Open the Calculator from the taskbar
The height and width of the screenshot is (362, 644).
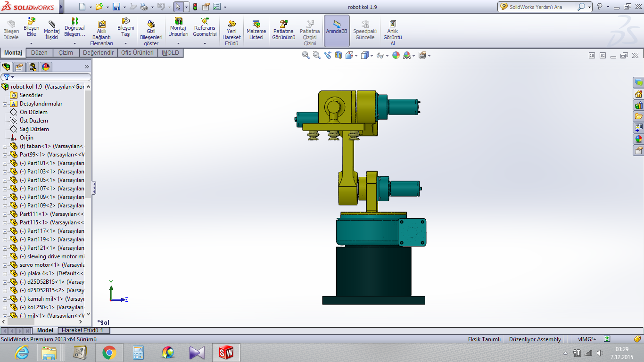[x=138, y=353]
